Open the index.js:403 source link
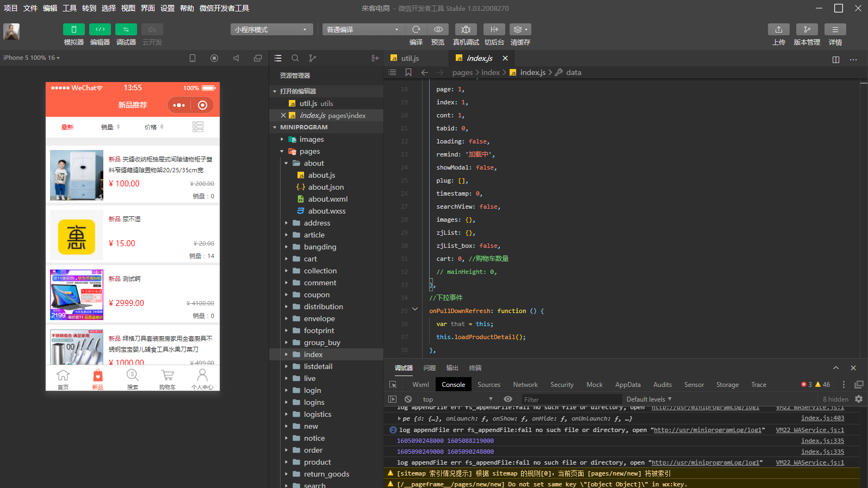The image size is (868, 488). tap(822, 418)
